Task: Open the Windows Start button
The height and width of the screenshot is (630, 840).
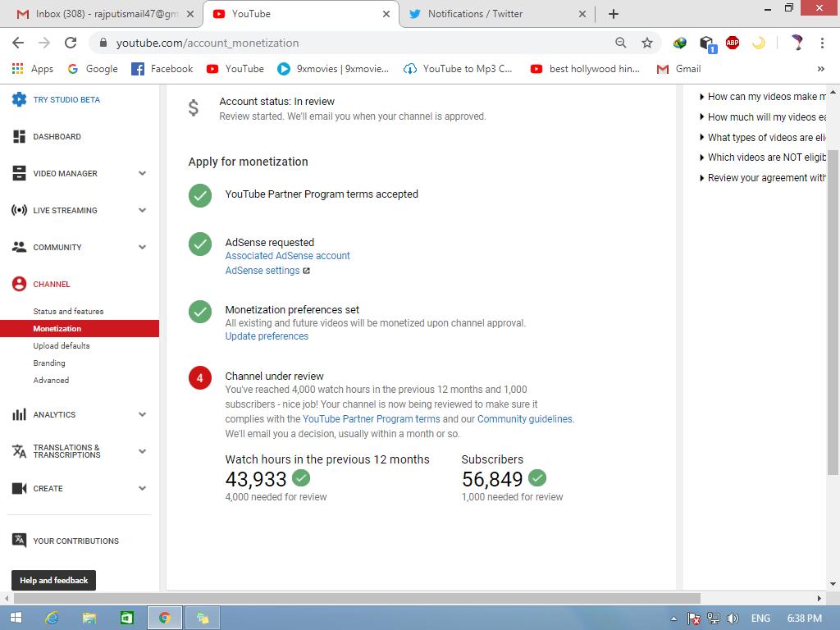Action: coord(16,618)
